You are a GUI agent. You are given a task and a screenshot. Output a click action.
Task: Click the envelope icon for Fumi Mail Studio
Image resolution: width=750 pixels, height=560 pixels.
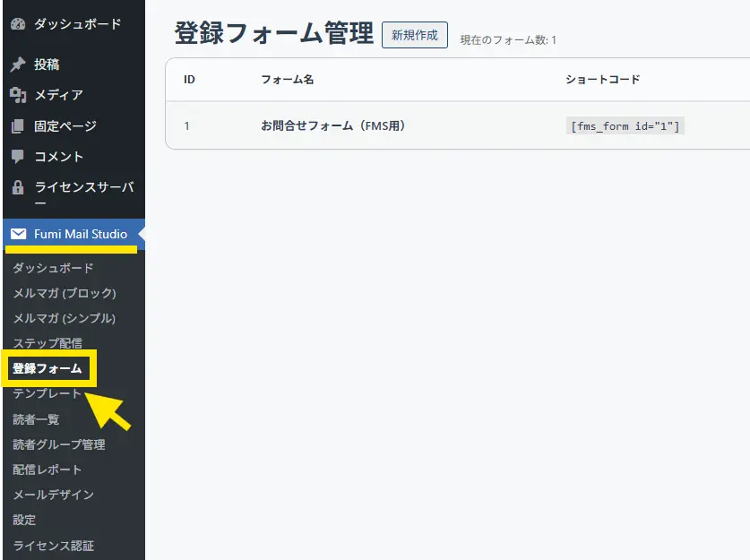(18, 235)
